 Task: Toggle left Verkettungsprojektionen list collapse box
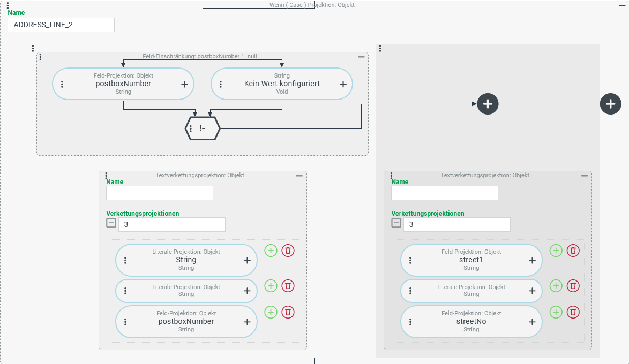tap(111, 223)
